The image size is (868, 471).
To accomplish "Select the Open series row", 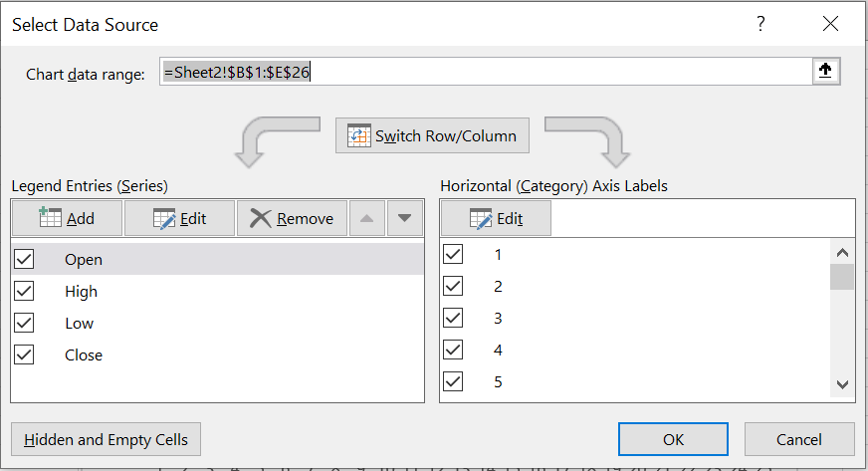I will [x=218, y=259].
